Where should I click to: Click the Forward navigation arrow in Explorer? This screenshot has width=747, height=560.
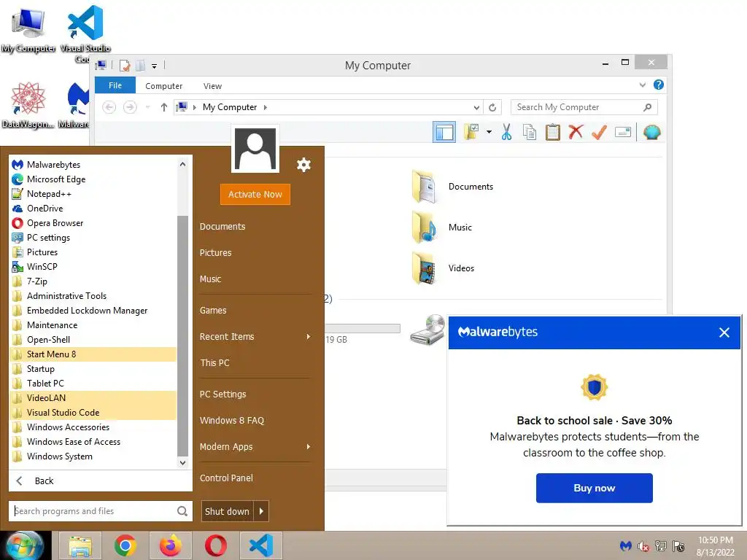tap(130, 107)
